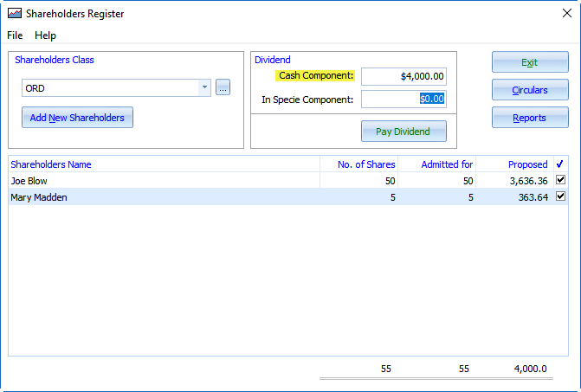
Task: Click the Exit button
Action: [x=530, y=62]
